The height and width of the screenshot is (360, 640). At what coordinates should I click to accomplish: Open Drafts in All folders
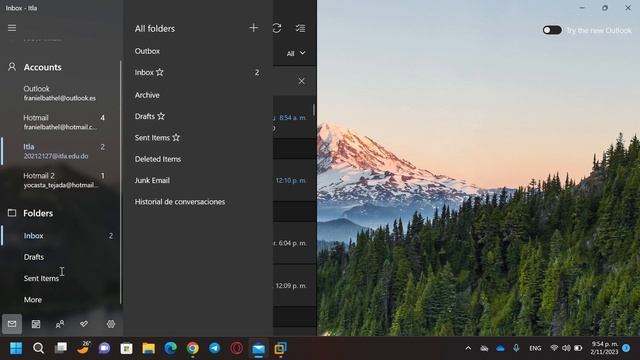coord(198,116)
